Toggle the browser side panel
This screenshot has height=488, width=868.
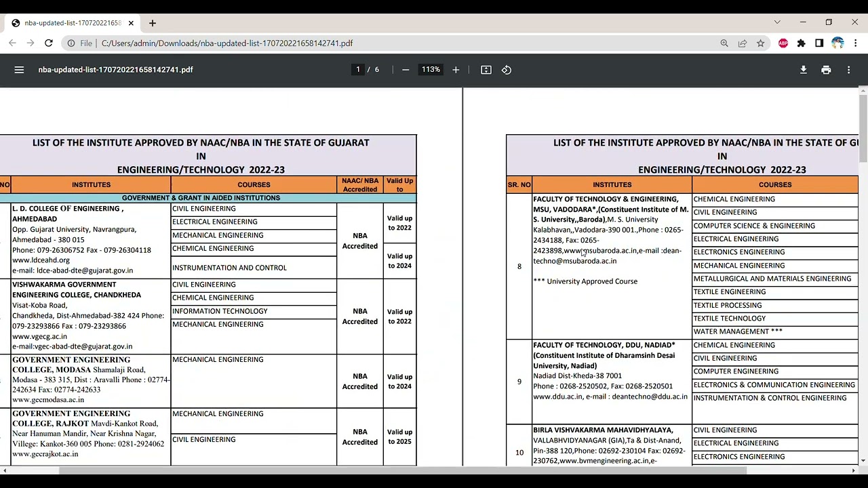pyautogui.click(x=819, y=43)
